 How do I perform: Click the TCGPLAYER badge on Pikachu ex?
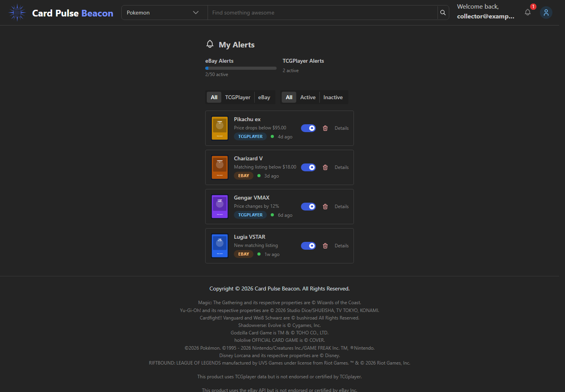pos(250,136)
